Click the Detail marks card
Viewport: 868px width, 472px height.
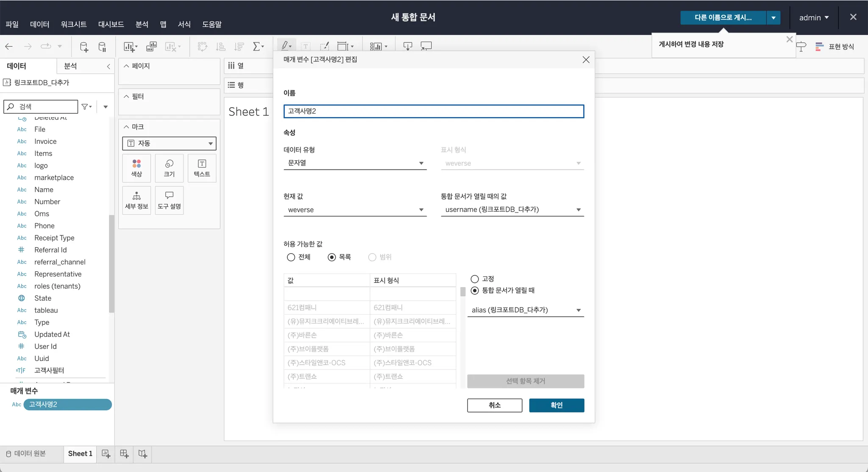(x=136, y=200)
